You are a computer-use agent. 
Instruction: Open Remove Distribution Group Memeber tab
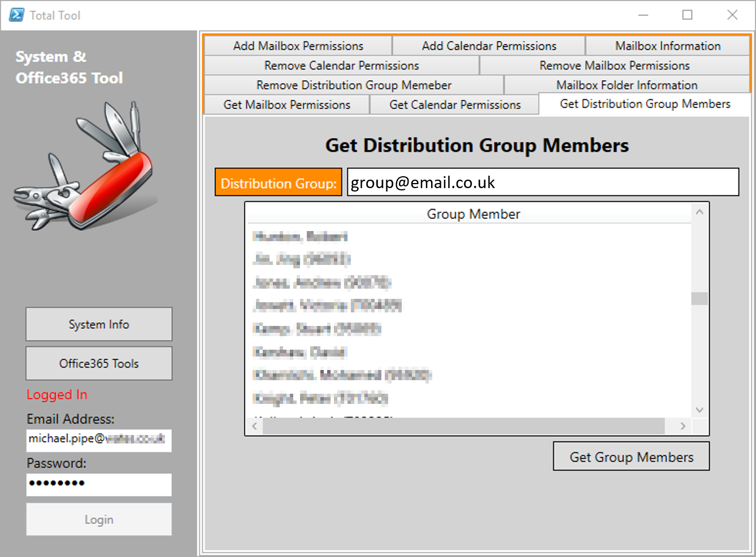354,85
